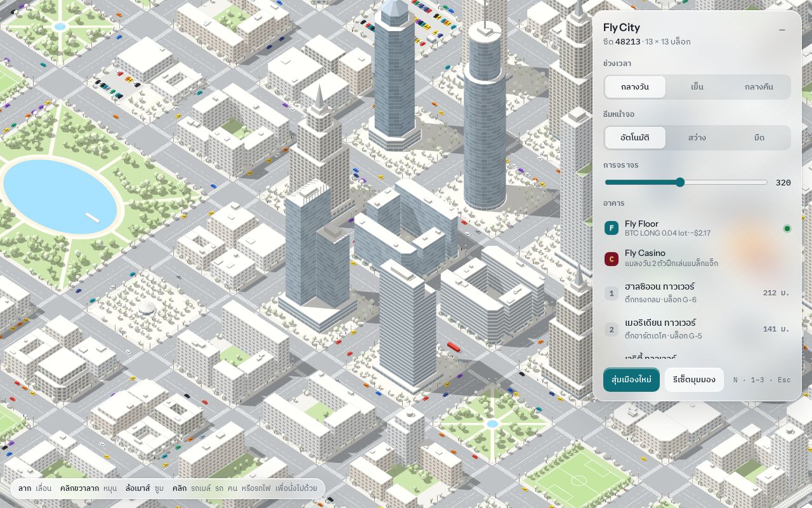
Task: Click the ล้อเมาส์ hint in the bottom bar
Action: (x=138, y=488)
